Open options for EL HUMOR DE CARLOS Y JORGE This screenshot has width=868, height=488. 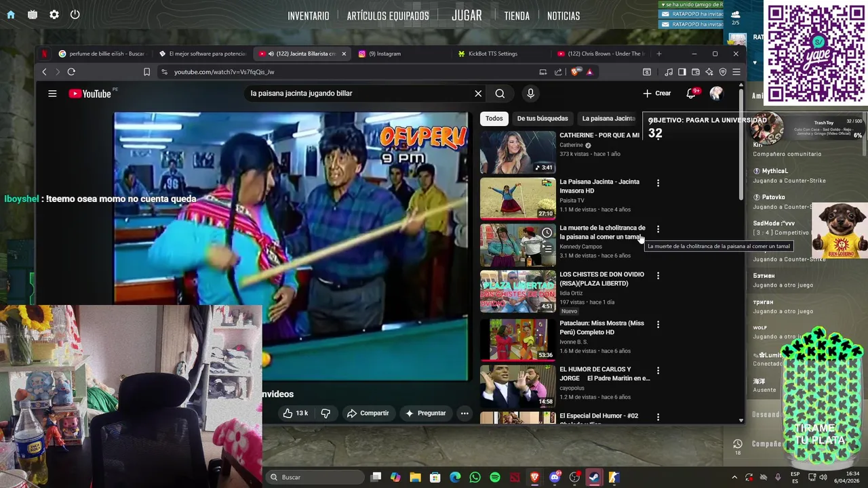658,370
